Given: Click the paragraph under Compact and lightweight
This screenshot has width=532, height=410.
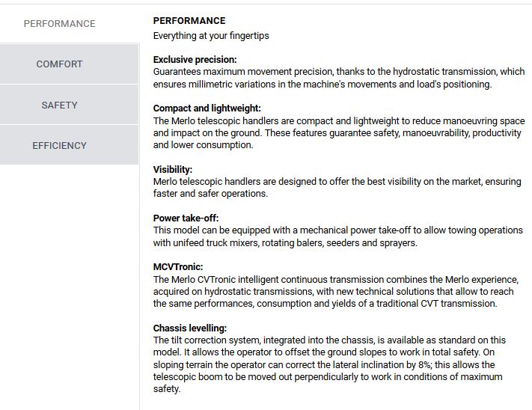Looking at the screenshot, I should (x=338, y=133).
